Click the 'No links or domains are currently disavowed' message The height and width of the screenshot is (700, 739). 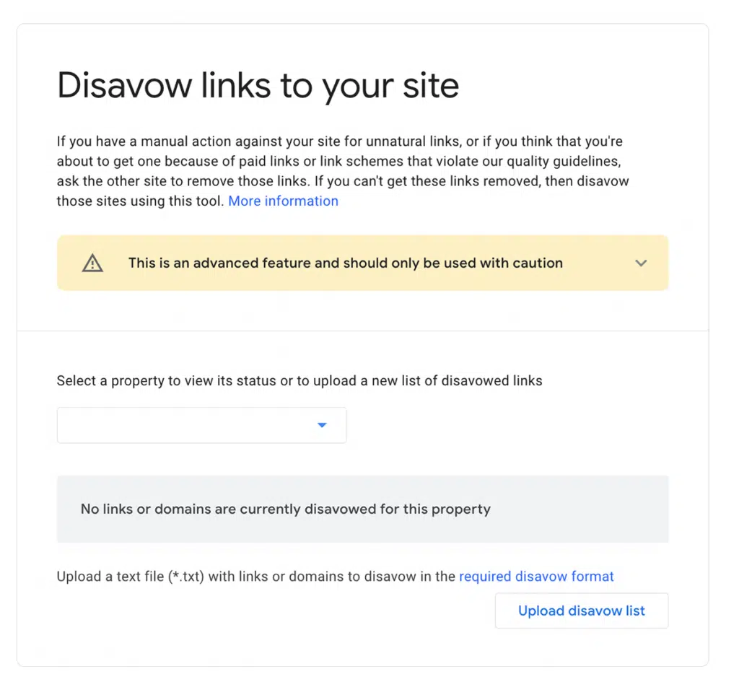coord(286,509)
